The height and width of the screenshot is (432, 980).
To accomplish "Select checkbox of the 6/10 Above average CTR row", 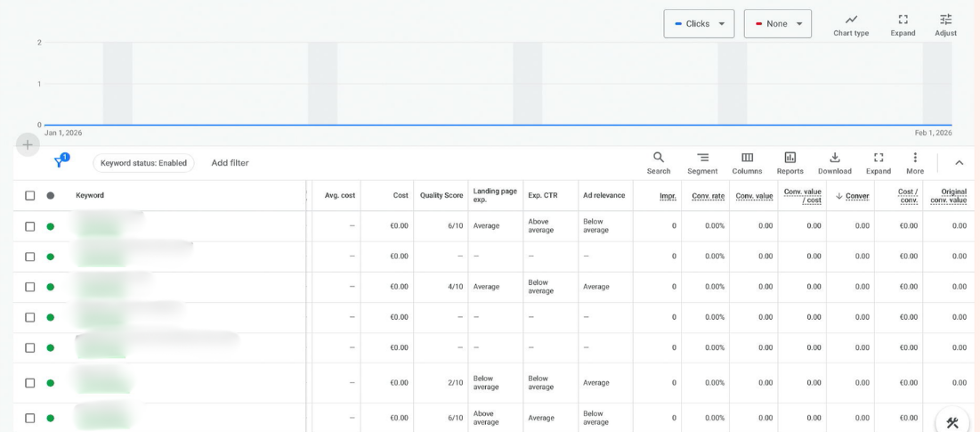I will tap(30, 226).
